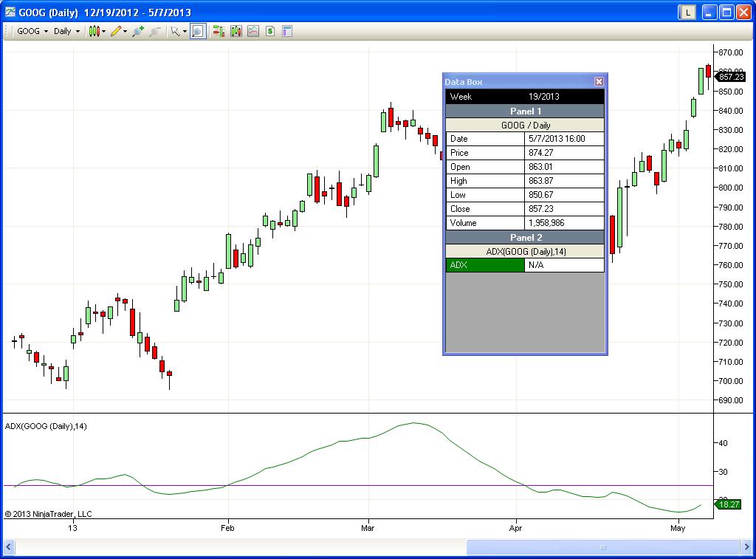Click the Open value 863.01
The height and width of the screenshot is (559, 756).
coord(540,166)
